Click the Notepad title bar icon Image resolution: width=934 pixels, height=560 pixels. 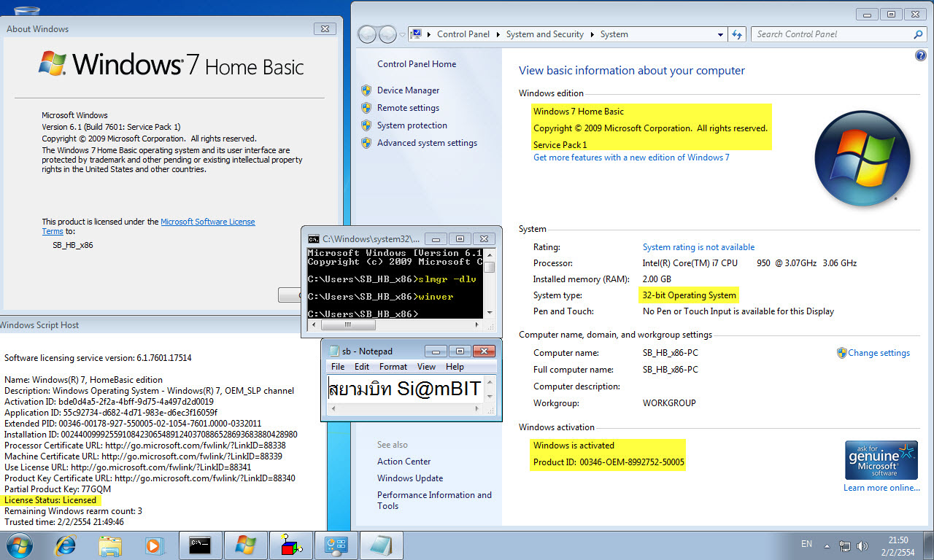334,351
